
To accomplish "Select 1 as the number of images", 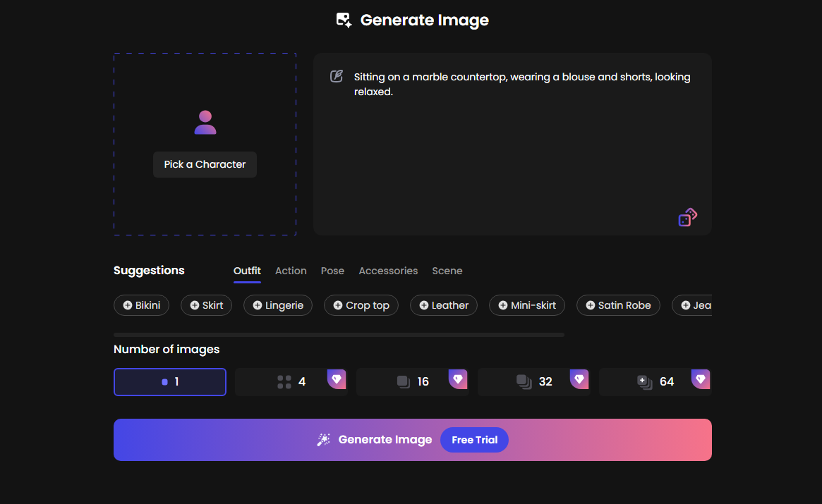I will pyautogui.click(x=170, y=381).
